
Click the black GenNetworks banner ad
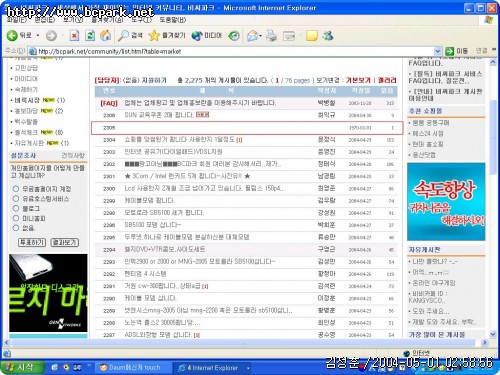48,293
